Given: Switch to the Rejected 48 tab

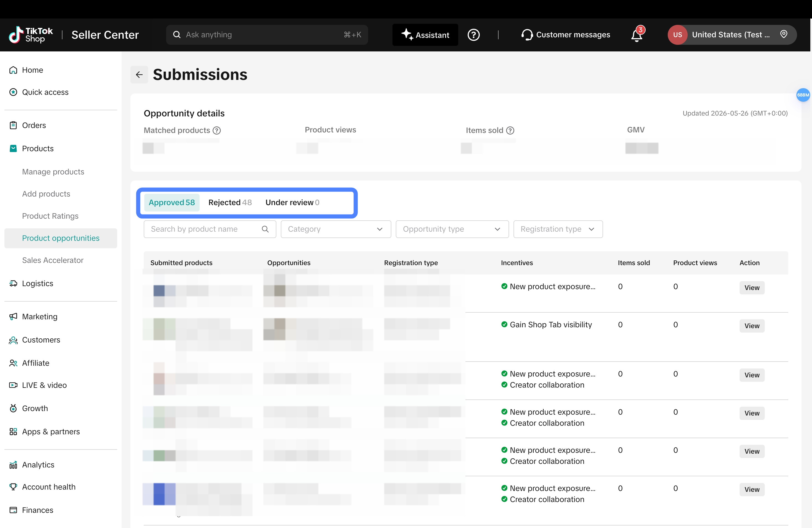Looking at the screenshot, I should pyautogui.click(x=230, y=202).
